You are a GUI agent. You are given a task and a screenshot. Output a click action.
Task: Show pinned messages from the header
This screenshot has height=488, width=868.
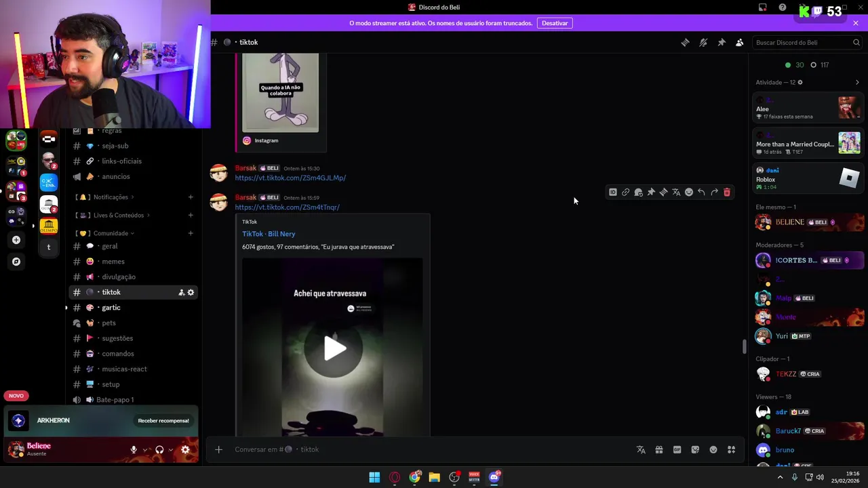722,42
